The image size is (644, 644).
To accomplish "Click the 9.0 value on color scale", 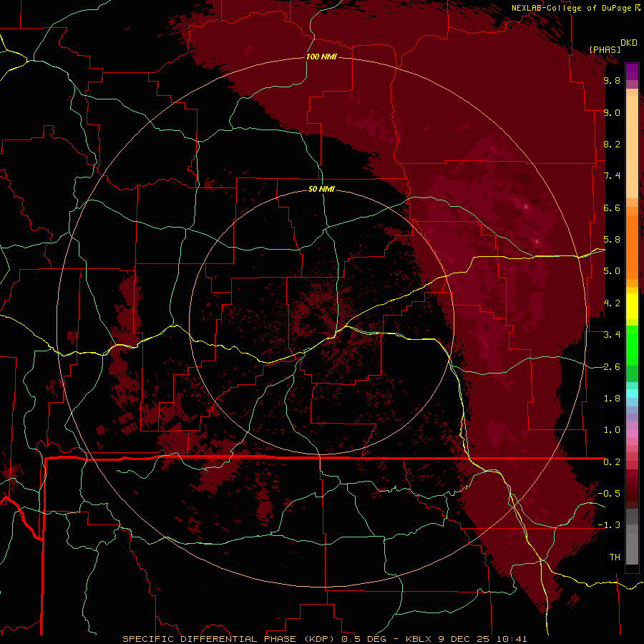I will [x=612, y=112].
